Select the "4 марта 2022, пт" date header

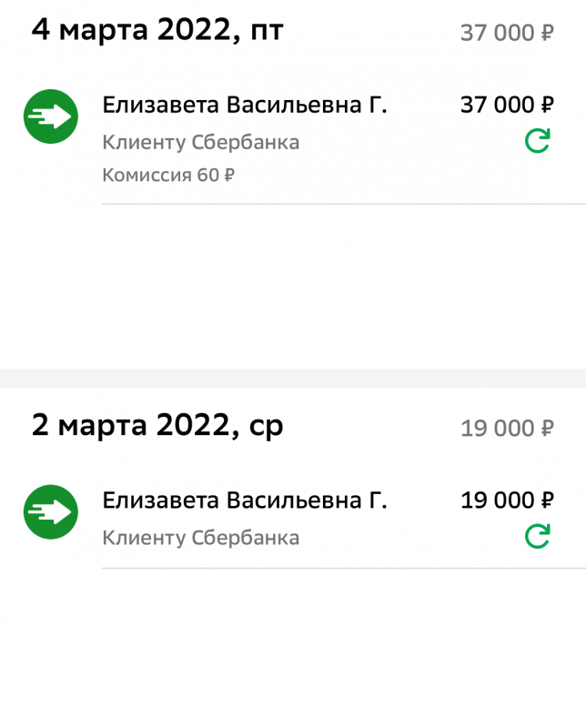tap(157, 30)
